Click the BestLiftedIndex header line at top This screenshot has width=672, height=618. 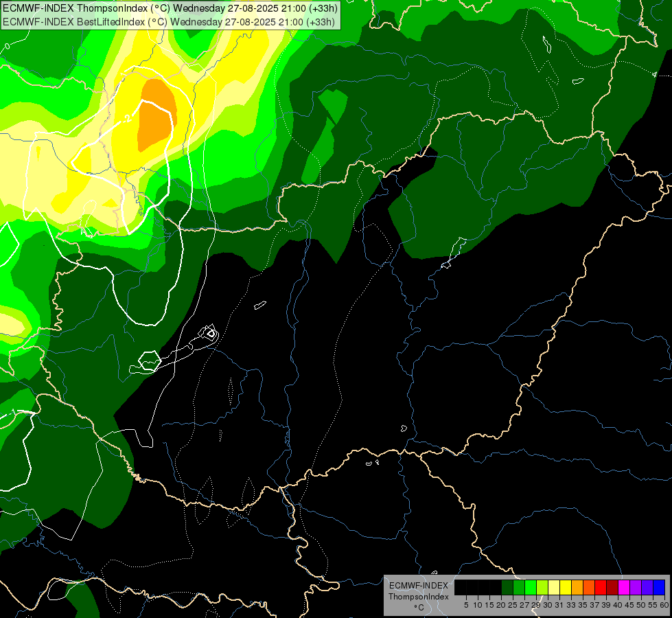pyautogui.click(x=169, y=22)
